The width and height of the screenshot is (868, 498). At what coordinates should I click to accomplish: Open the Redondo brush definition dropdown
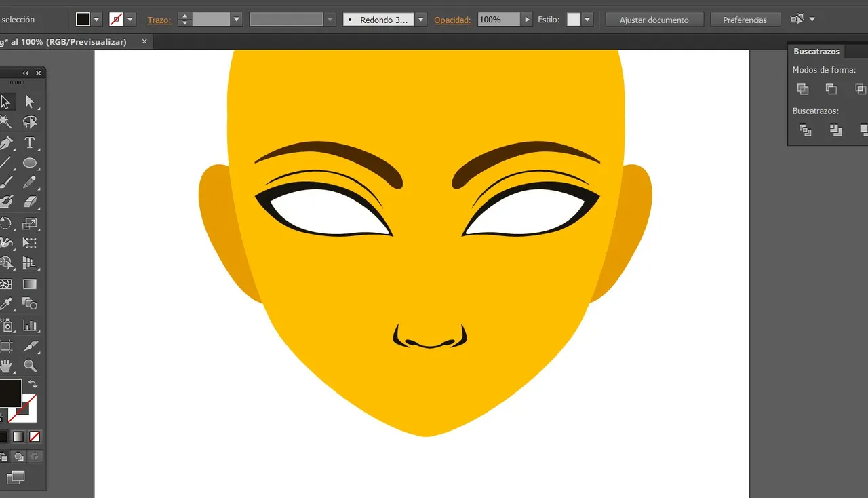pos(421,20)
